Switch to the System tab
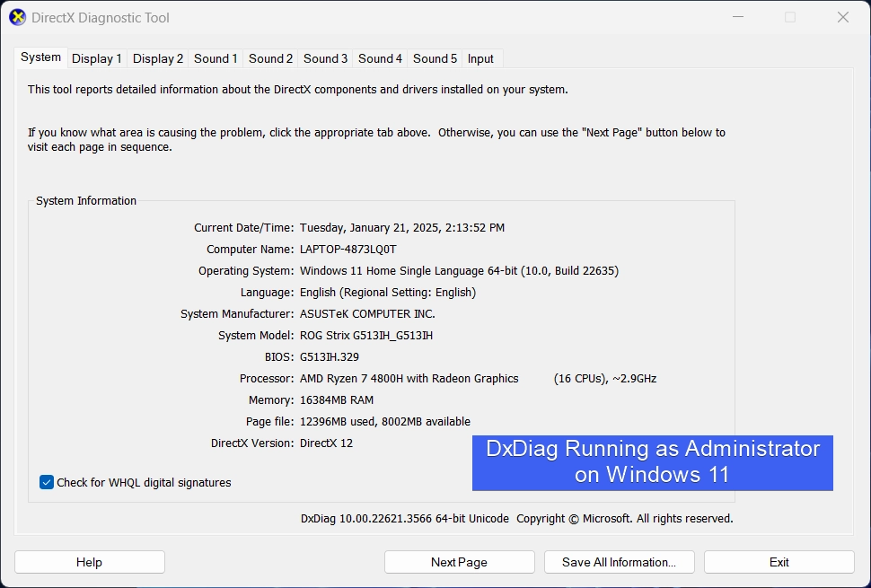 coord(40,57)
